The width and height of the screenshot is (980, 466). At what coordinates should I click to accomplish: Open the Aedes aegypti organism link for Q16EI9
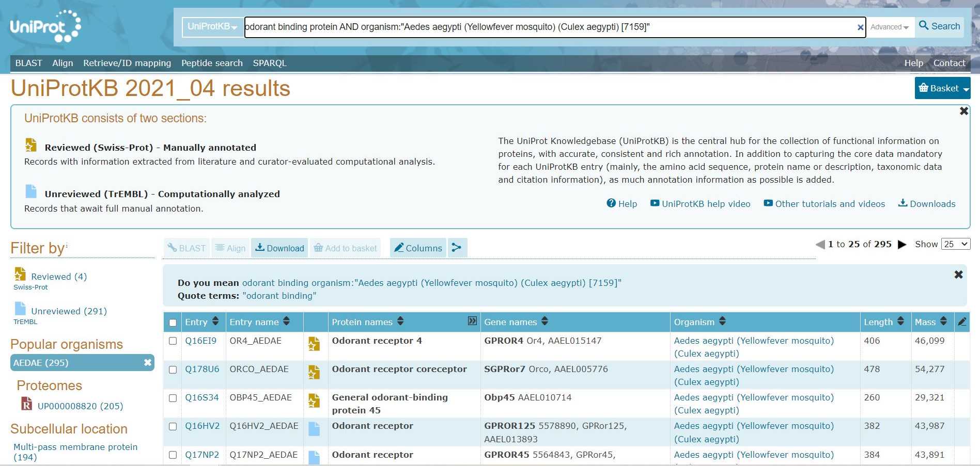tap(754, 347)
